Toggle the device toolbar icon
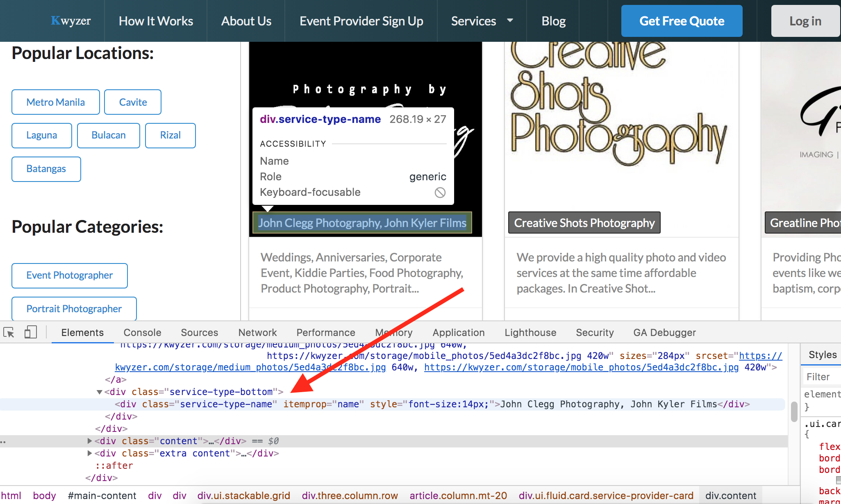Screen dimensions: 841x504 coord(31,332)
